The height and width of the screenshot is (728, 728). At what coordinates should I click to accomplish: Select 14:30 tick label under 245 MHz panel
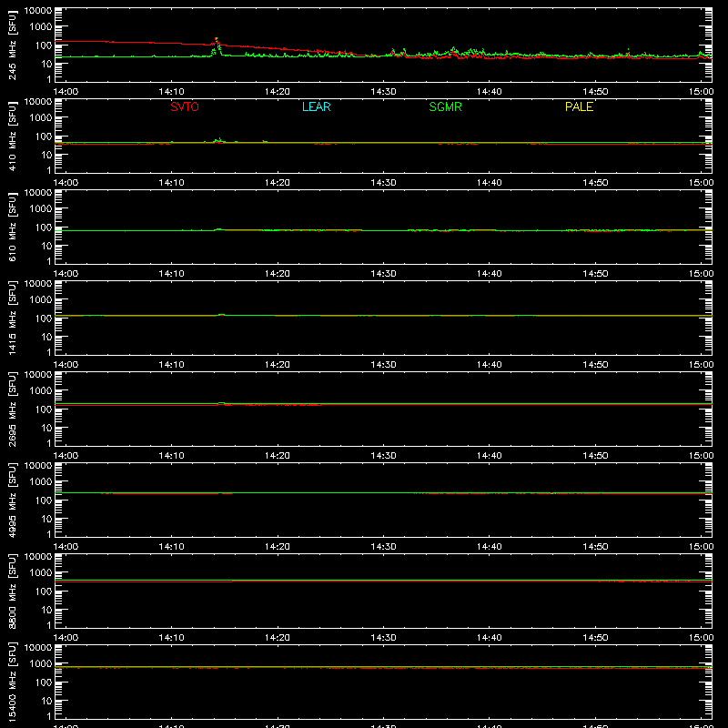pyautogui.click(x=383, y=92)
